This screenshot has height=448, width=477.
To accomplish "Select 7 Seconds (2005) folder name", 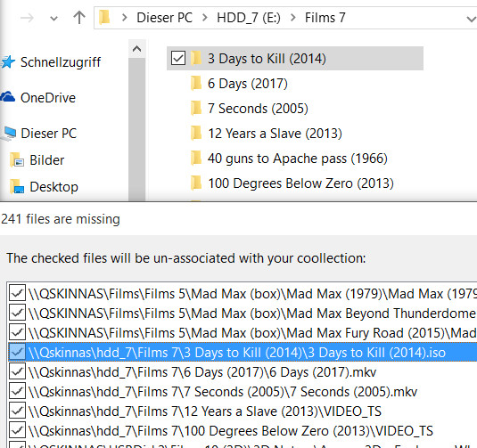I will 258,109.
